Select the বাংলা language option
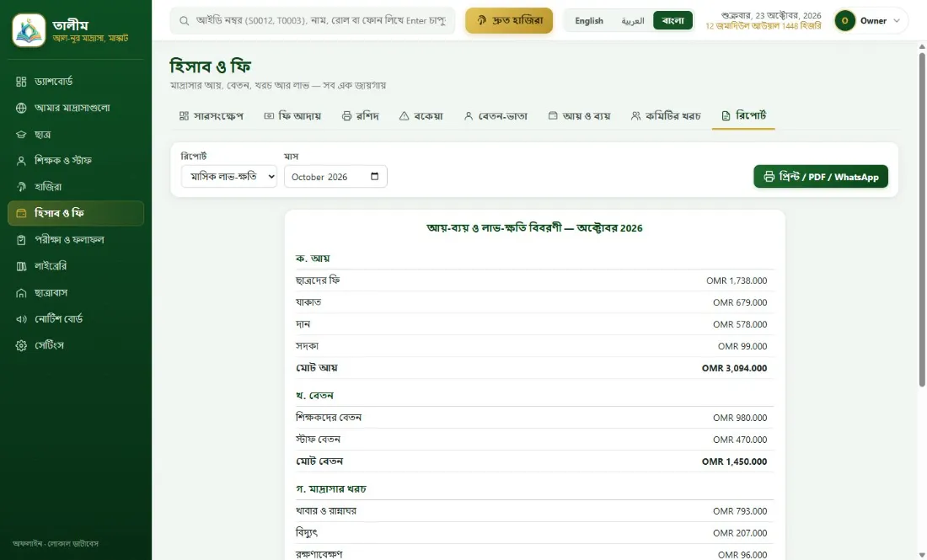The height and width of the screenshot is (560, 927). click(672, 21)
